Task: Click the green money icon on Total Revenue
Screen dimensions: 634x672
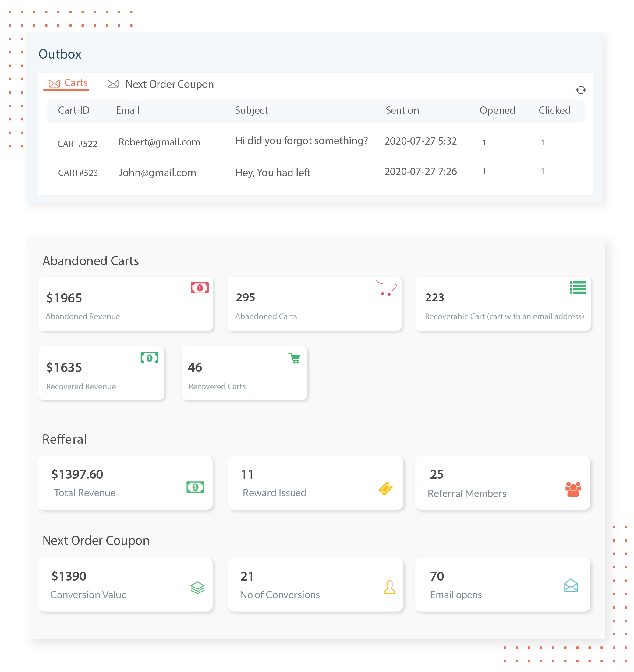Action: click(195, 487)
